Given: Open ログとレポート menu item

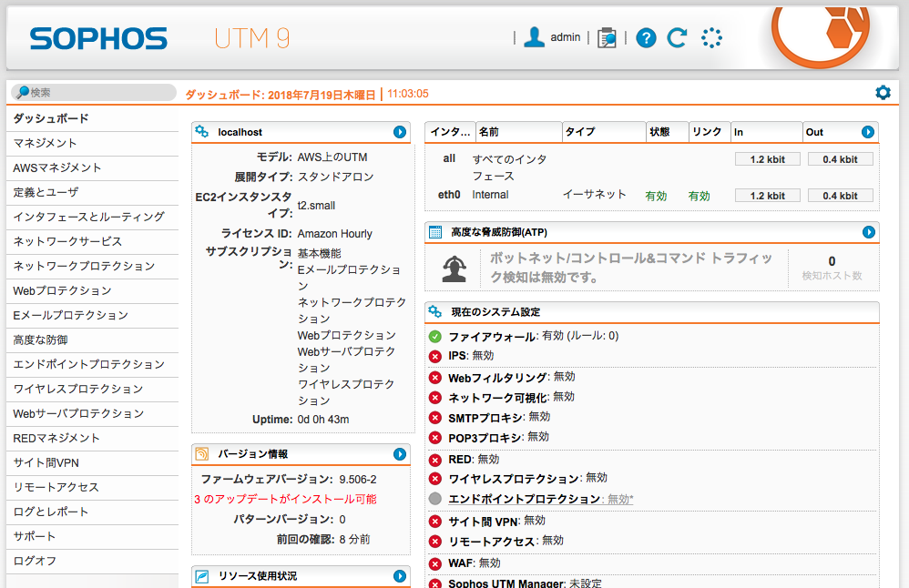Looking at the screenshot, I should pos(51,512).
